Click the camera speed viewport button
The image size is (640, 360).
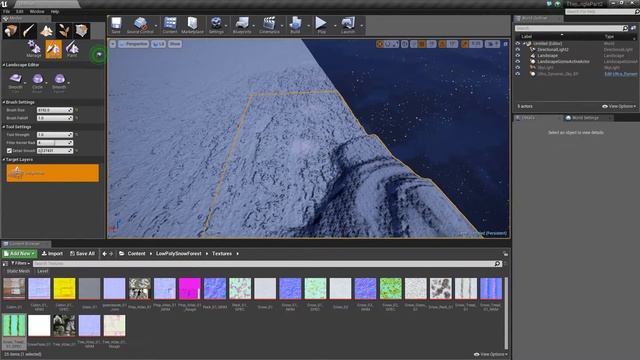492,44
